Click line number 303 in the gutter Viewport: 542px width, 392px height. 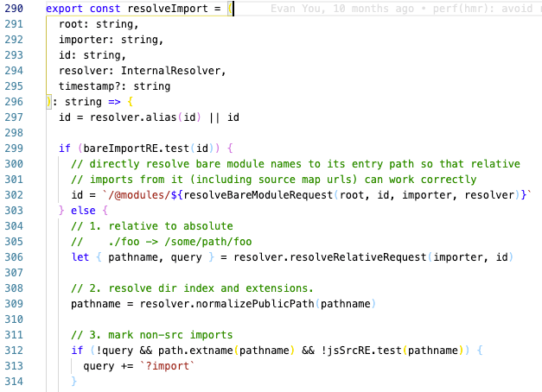pyautogui.click(x=14, y=211)
